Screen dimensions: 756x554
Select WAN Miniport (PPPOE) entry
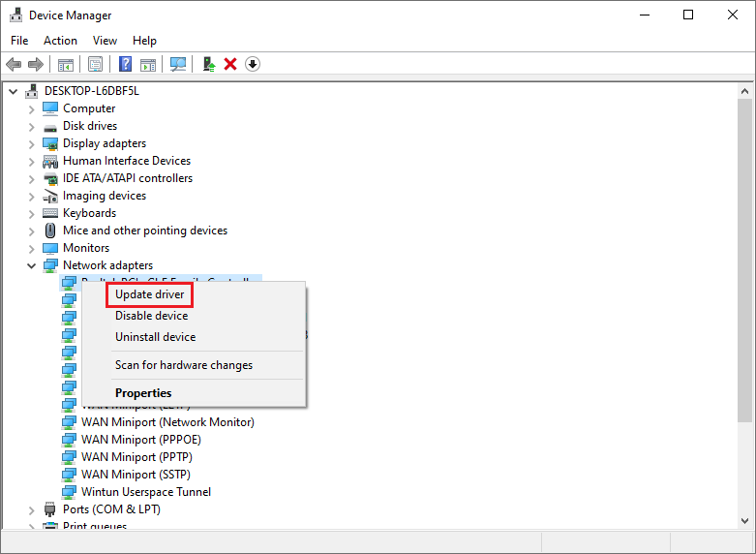pos(140,440)
